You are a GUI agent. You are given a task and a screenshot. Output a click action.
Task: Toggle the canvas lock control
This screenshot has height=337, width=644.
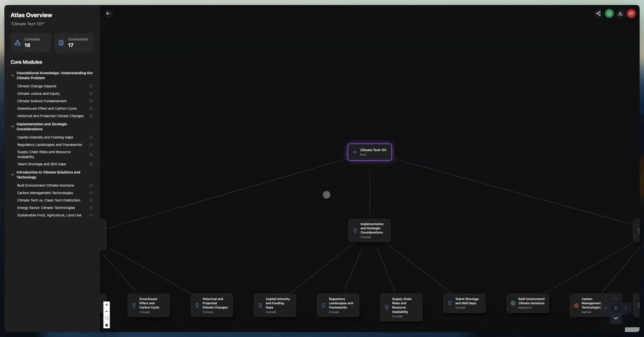[107, 325]
